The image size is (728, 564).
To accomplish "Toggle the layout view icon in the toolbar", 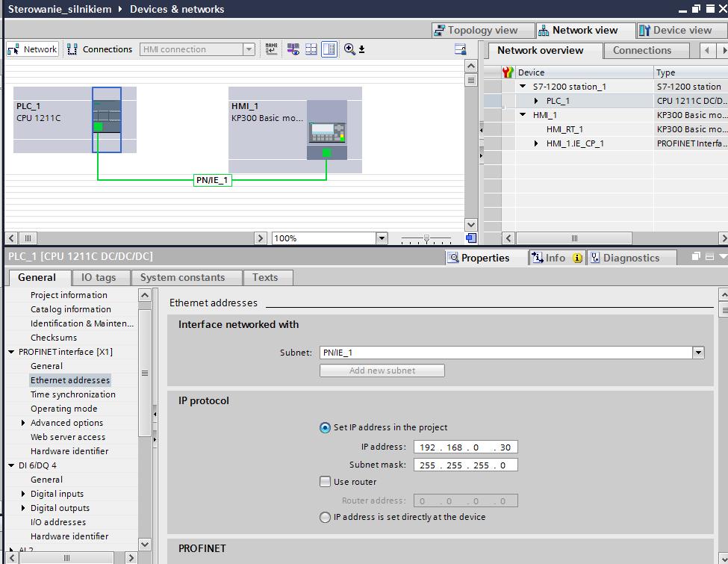I will coord(329,49).
